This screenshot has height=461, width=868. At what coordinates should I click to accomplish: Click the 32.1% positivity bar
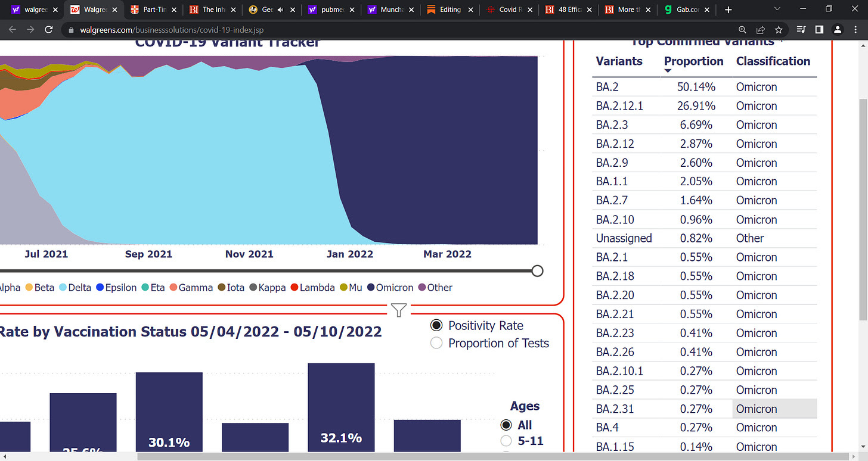point(341,408)
